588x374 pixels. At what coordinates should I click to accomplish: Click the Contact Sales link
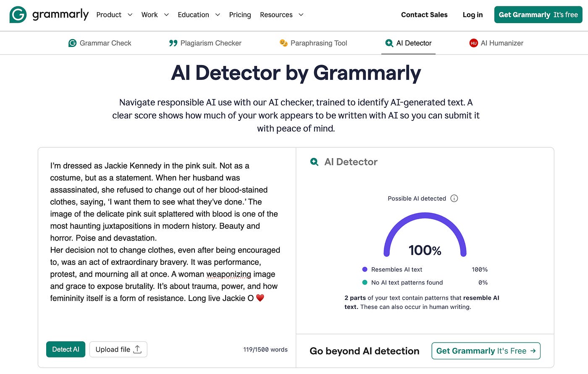pyautogui.click(x=424, y=15)
